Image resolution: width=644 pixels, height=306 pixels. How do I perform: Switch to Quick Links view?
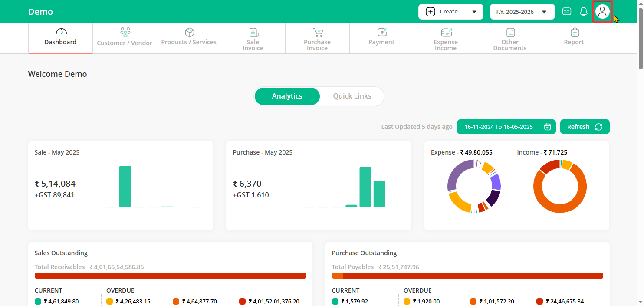click(x=352, y=96)
